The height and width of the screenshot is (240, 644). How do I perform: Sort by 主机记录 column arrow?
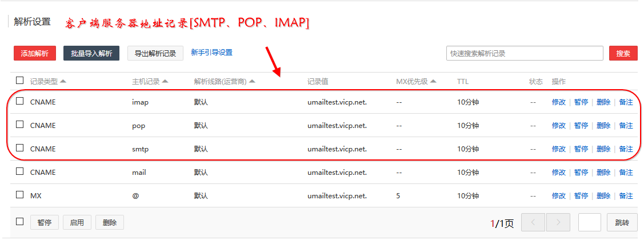(x=165, y=81)
